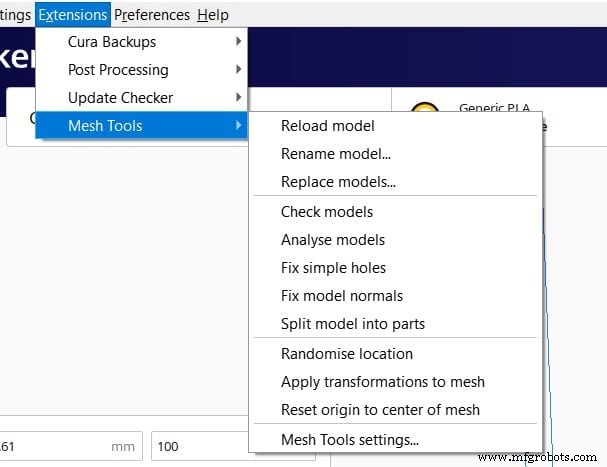The image size is (607, 467).
Task: Choose Reset origin to center of mesh
Action: pos(380,410)
